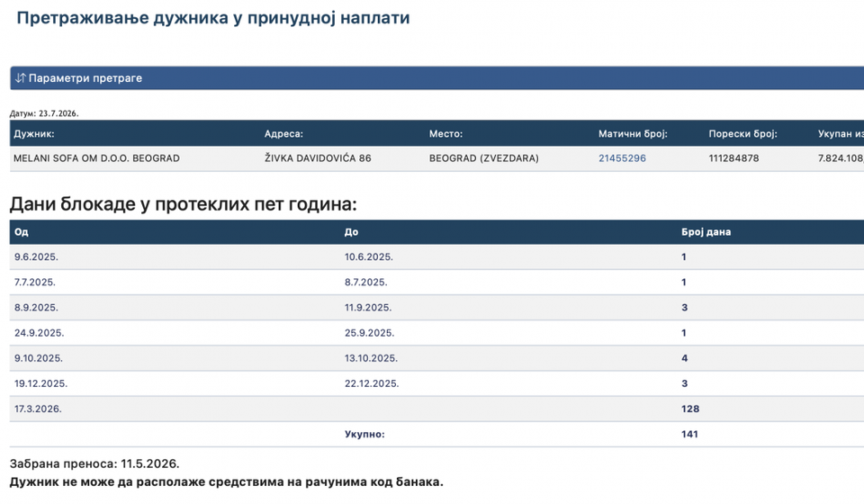Image resolution: width=864 pixels, height=504 pixels.
Task: Select end date 22.12.2025.
Action: [372, 384]
